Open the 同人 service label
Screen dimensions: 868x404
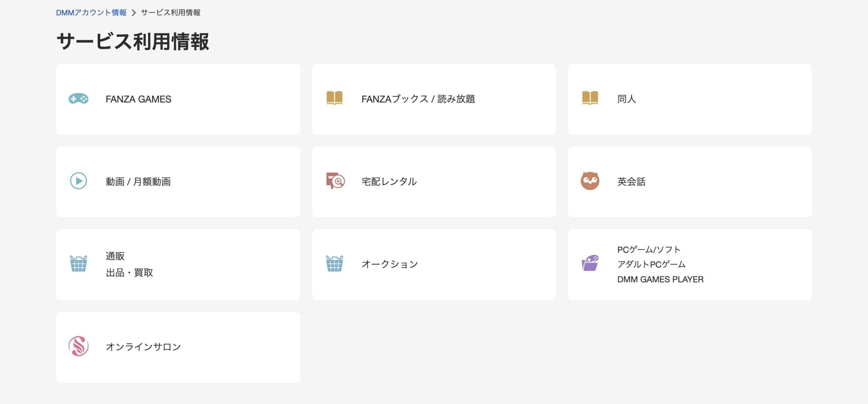coord(627,99)
